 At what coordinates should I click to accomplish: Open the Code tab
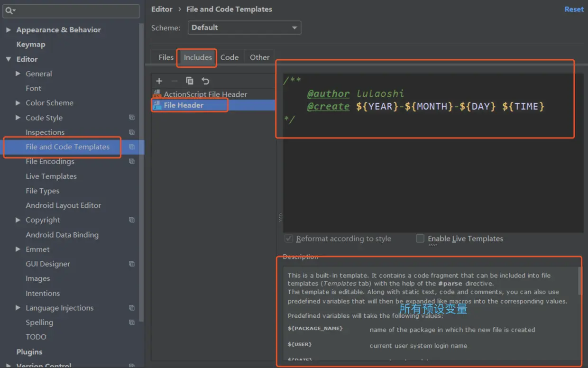pos(230,57)
